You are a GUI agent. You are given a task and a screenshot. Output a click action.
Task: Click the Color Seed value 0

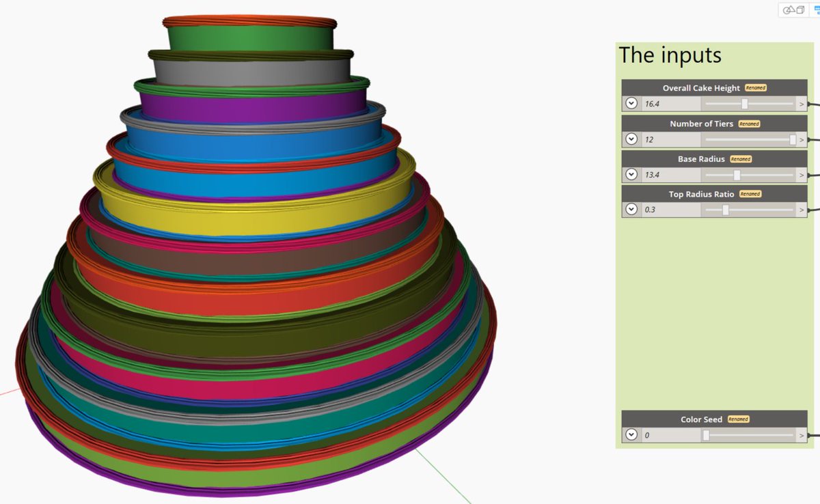(x=671, y=435)
